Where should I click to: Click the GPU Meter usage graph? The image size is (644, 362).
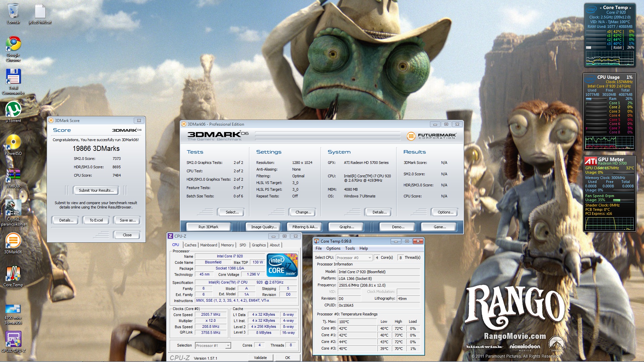[609, 224]
